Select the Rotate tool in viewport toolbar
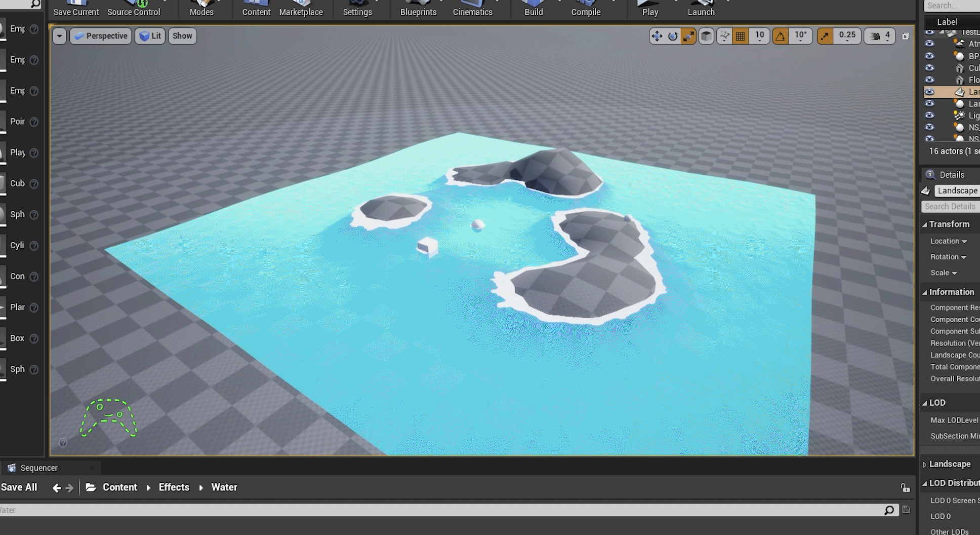The image size is (980, 535). coord(673,35)
